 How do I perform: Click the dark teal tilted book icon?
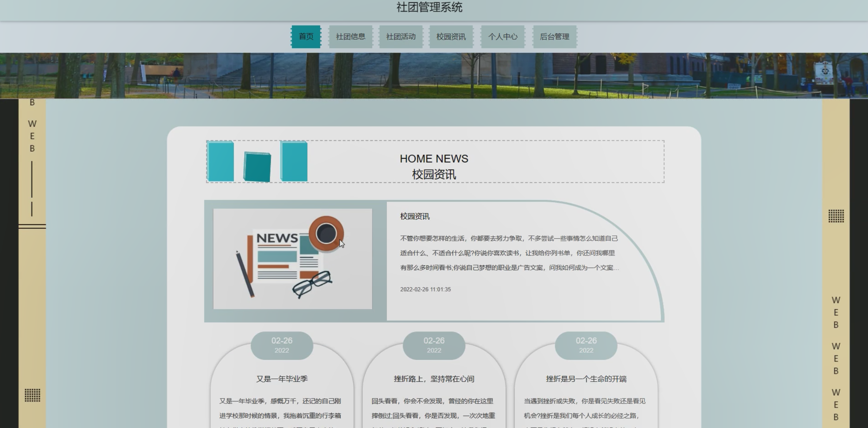[257, 167]
